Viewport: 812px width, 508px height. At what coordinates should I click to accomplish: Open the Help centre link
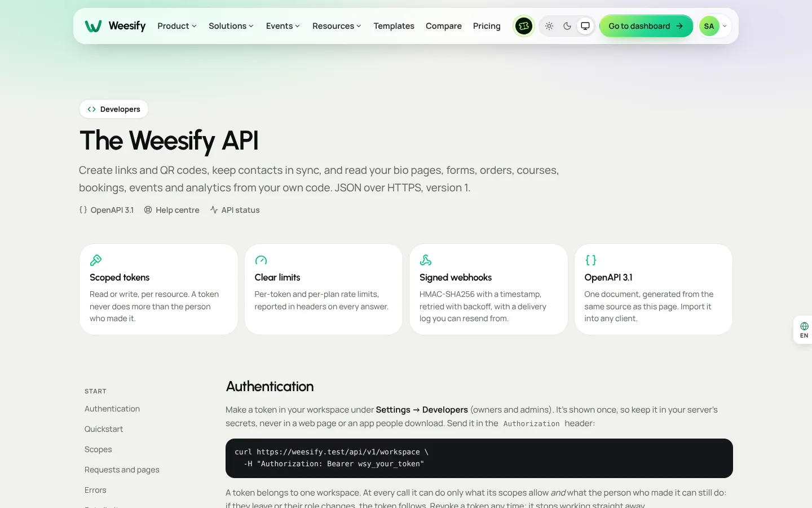171,210
